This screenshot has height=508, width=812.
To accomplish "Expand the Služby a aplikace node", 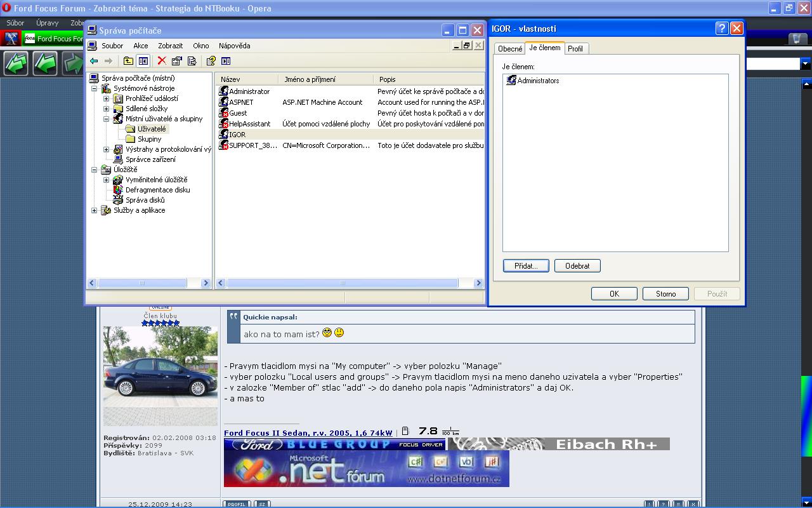I will [x=95, y=210].
